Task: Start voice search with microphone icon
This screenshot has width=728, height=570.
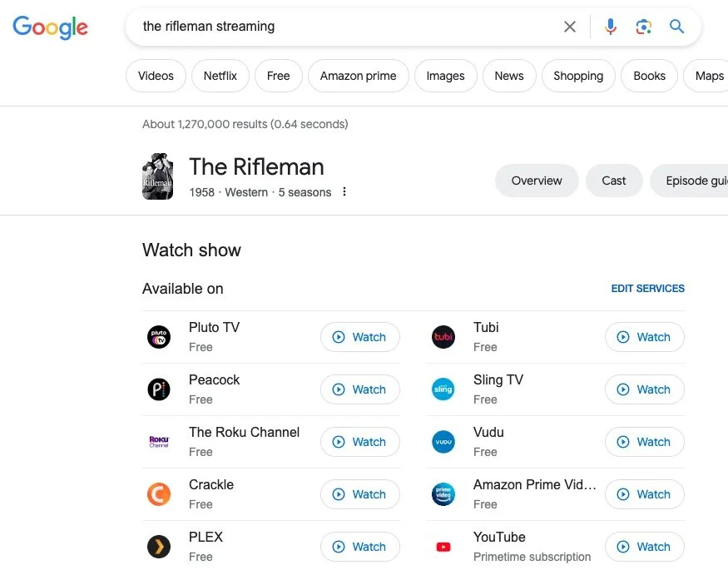Action: (x=611, y=27)
